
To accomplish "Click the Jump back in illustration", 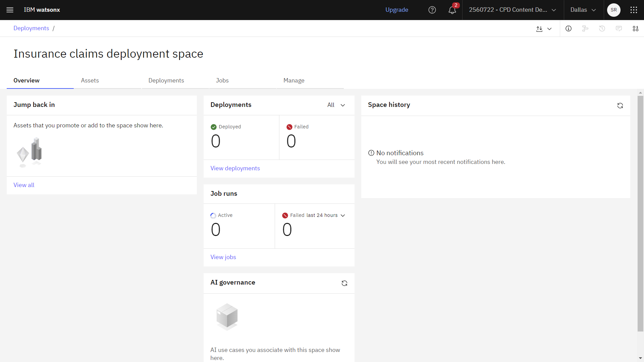I will click(30, 152).
